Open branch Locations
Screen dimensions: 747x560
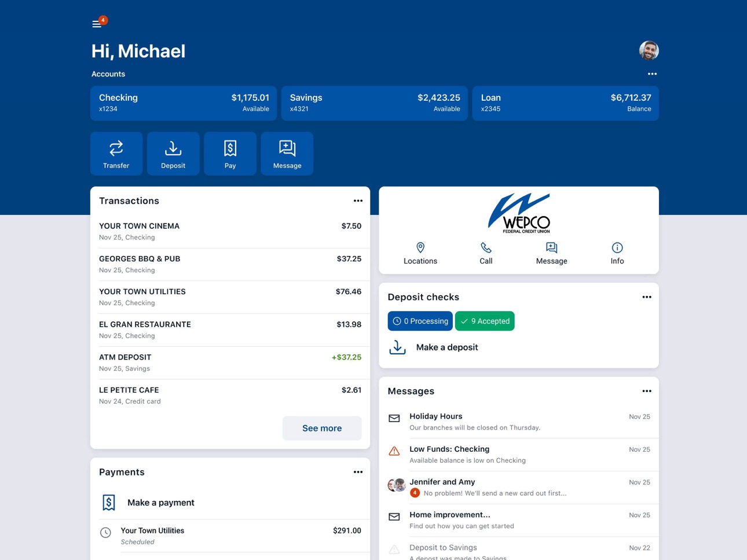[420, 254]
